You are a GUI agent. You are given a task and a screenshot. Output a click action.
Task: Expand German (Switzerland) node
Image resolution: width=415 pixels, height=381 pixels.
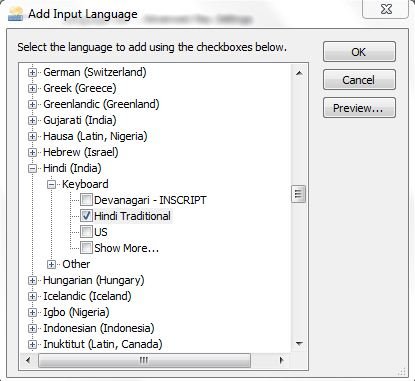coord(32,72)
